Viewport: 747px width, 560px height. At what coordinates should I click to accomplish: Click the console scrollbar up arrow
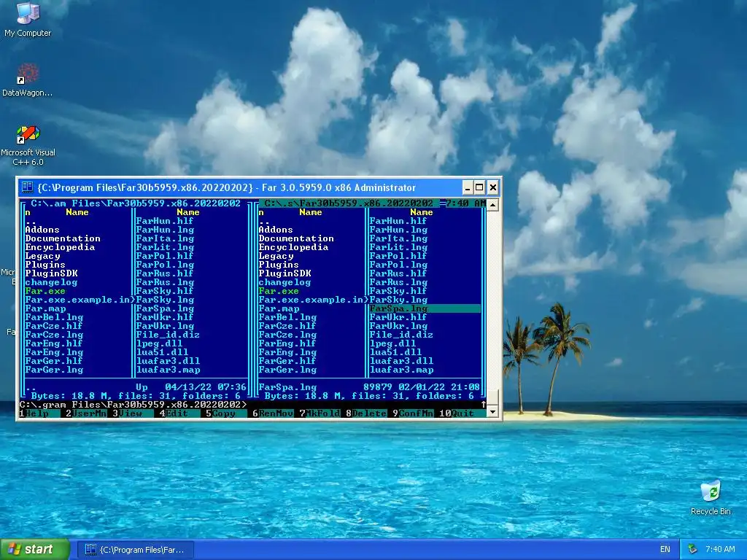point(492,205)
